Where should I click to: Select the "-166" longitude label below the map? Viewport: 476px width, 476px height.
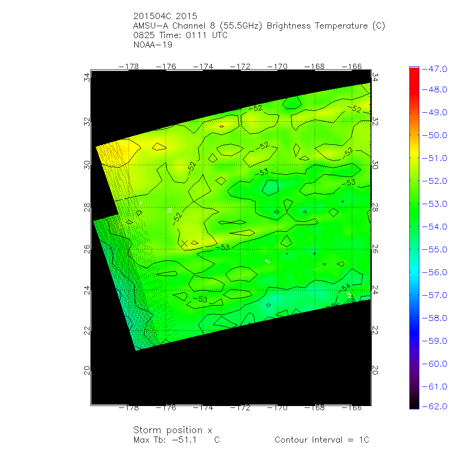(352, 408)
